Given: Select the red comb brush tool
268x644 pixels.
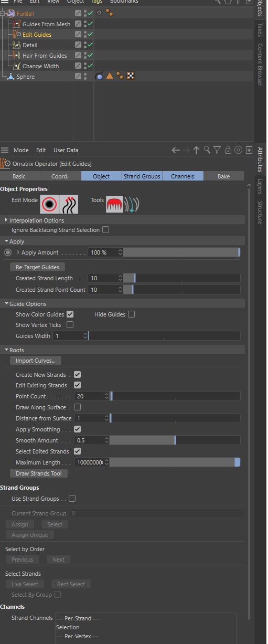Looking at the screenshot, I should (x=115, y=204).
